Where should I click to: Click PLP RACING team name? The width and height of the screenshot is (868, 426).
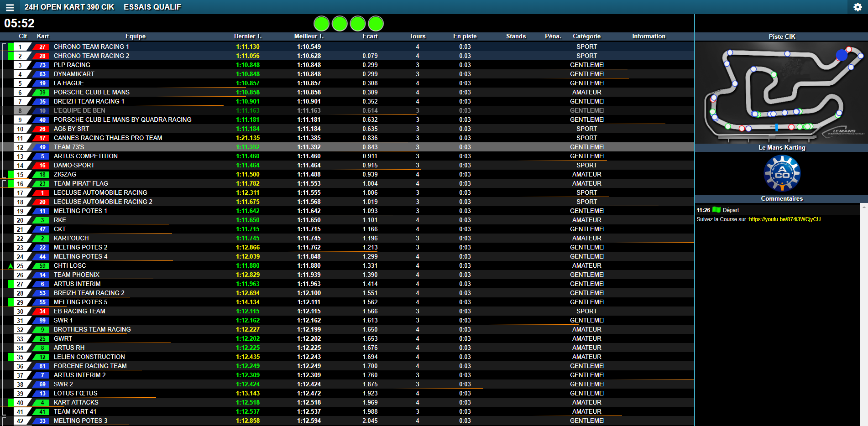(72, 65)
